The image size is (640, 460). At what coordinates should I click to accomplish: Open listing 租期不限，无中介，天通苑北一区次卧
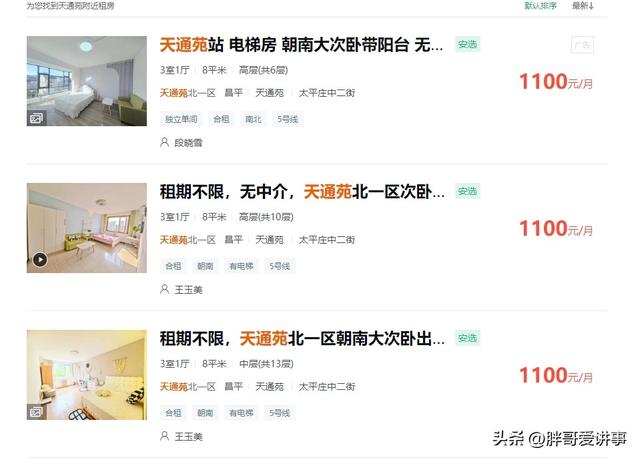coord(302,192)
